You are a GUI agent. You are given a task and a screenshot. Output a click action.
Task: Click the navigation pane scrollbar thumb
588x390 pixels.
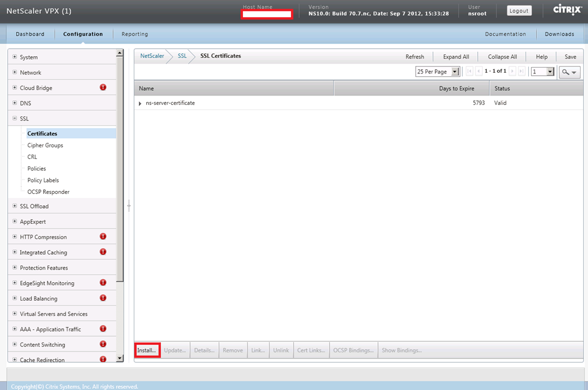(x=119, y=169)
